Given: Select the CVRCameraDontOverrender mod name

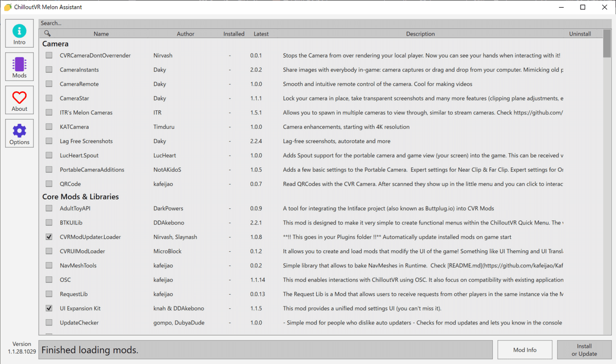Looking at the screenshot, I should click(x=95, y=55).
